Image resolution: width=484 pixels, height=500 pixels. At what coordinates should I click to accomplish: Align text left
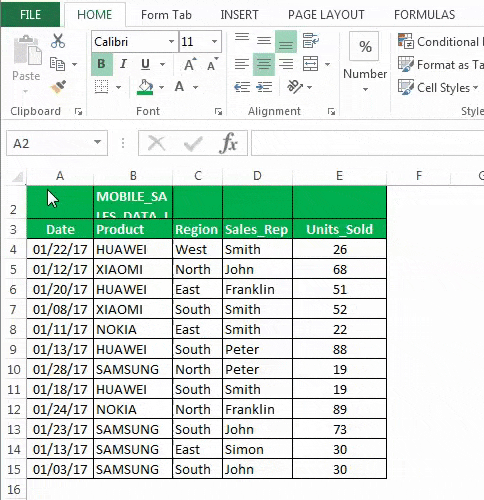click(242, 64)
